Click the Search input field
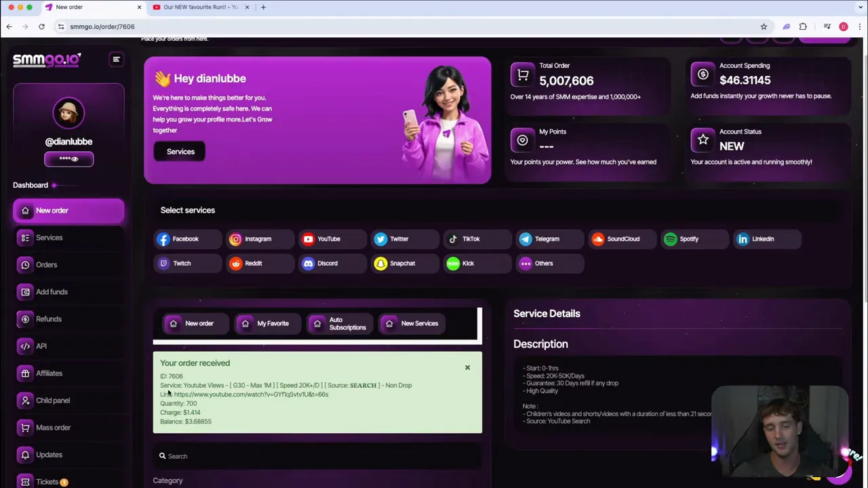Screen dimensions: 868x488 (x=317, y=455)
